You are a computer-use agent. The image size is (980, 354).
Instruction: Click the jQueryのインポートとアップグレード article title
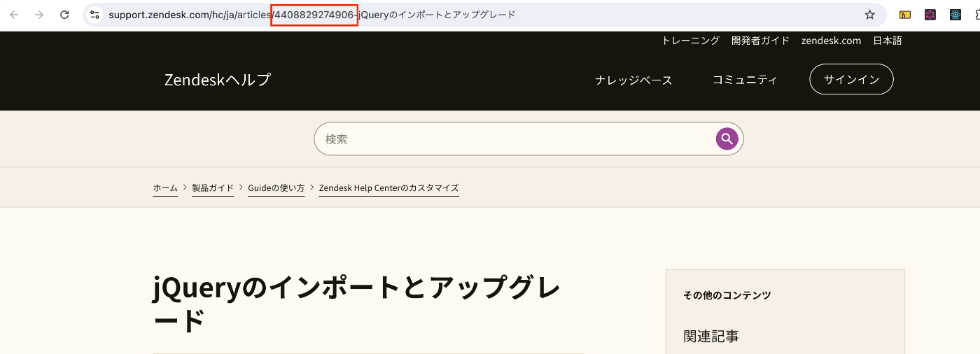tap(356, 304)
